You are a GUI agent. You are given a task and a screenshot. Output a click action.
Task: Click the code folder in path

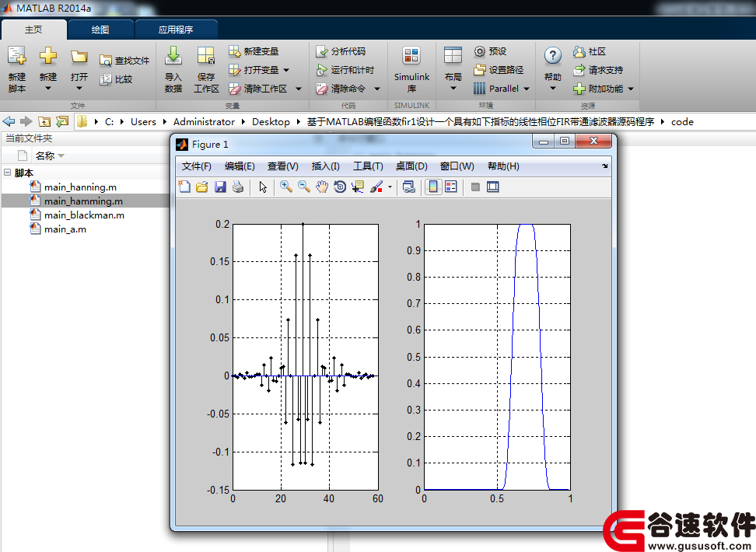682,122
